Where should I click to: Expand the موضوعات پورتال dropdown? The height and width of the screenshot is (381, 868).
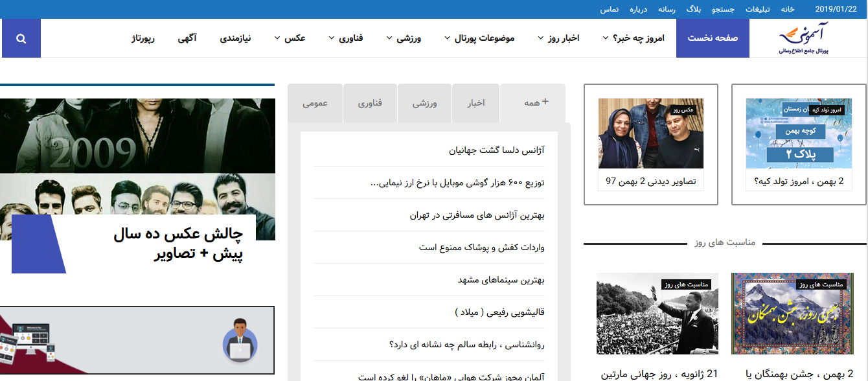click(478, 38)
